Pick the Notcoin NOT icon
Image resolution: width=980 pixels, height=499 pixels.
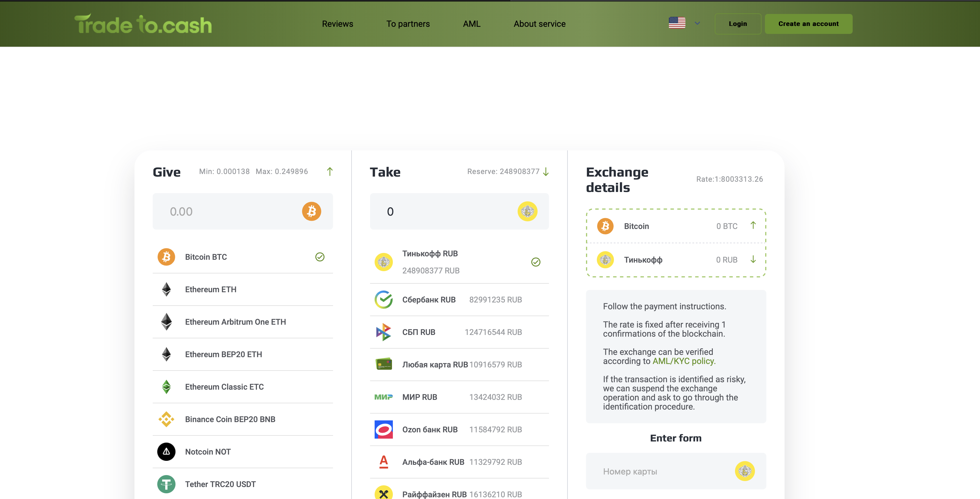click(x=166, y=451)
